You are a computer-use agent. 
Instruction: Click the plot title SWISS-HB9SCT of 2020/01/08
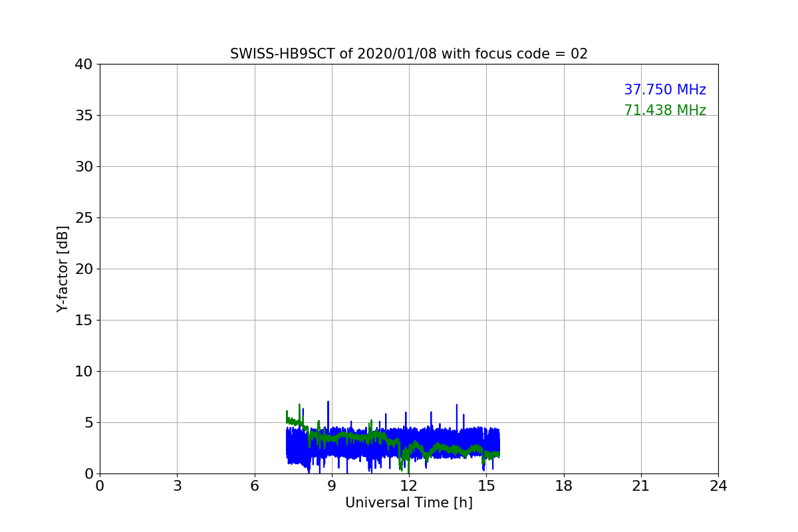[x=409, y=54]
